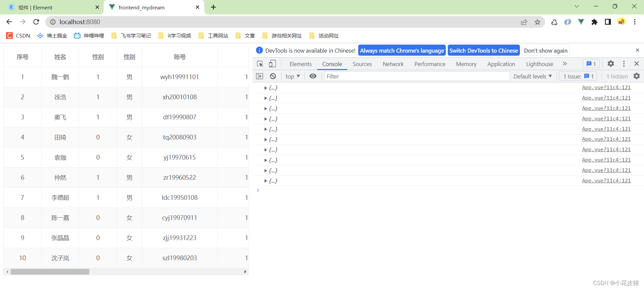The image size is (644, 289).
Task: Click the horizontal table scrollbar thumb
Action: pyautogui.click(x=50, y=272)
